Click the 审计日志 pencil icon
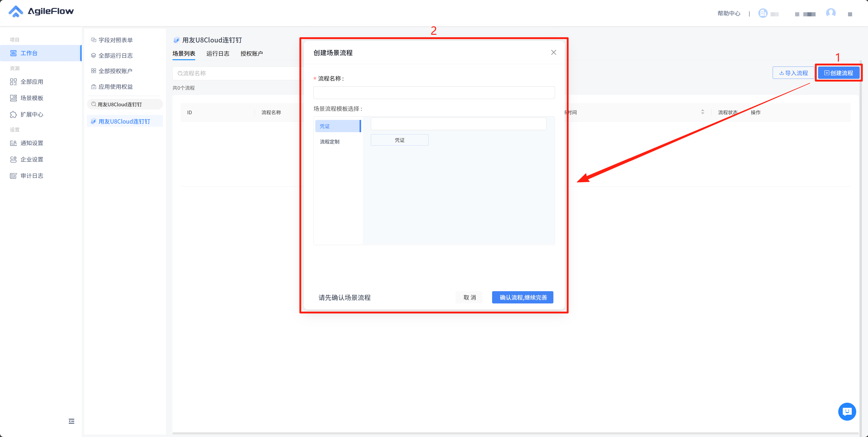The height and width of the screenshot is (437, 868). 13,176
